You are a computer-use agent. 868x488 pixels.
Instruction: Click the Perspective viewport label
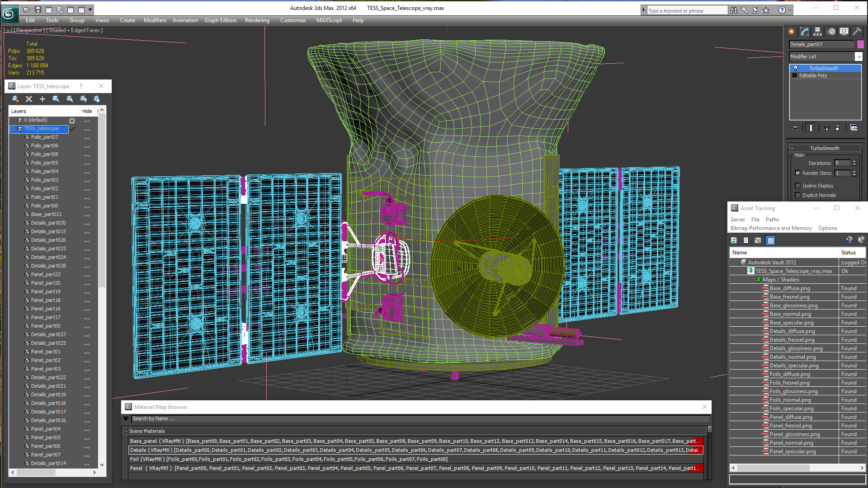click(x=29, y=30)
